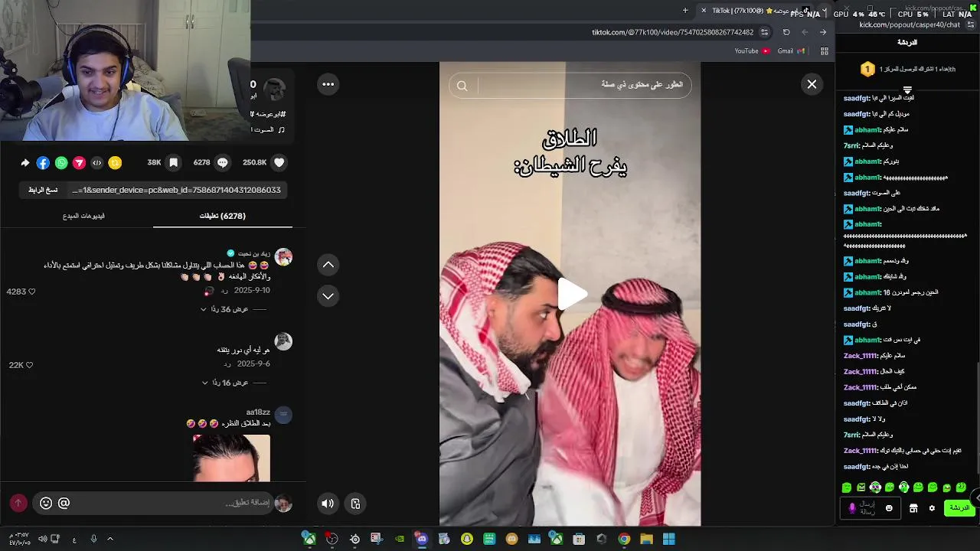Open the Kick chat shop icon
The width and height of the screenshot is (980, 551).
click(913, 508)
